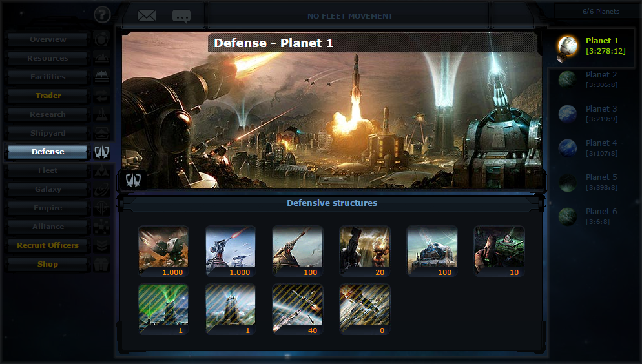642x364 pixels.
Task: Open the Fleet menu item
Action: coord(48,170)
